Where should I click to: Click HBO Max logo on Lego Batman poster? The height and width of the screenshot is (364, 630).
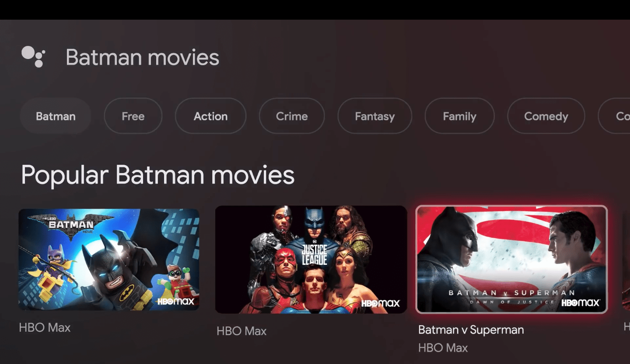[175, 301]
